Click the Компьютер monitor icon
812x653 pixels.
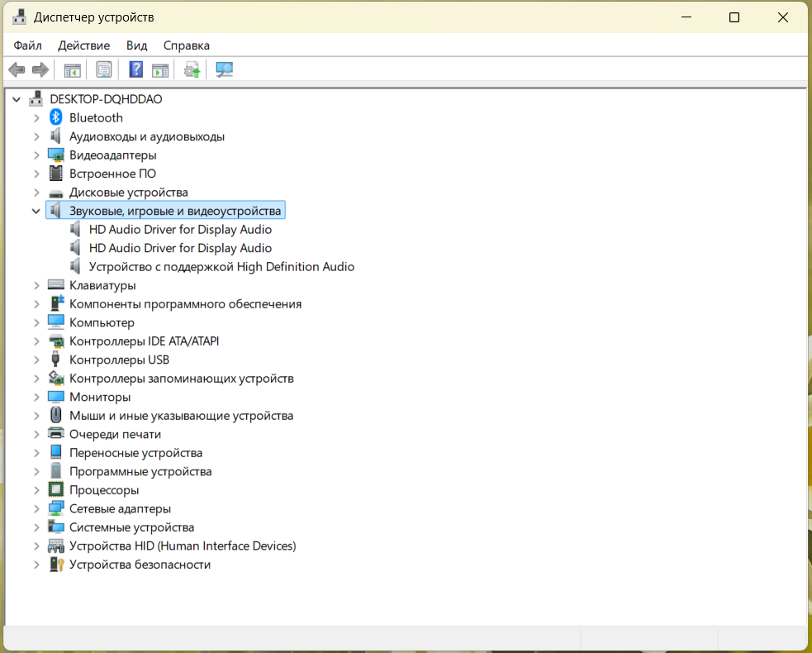pos(56,322)
